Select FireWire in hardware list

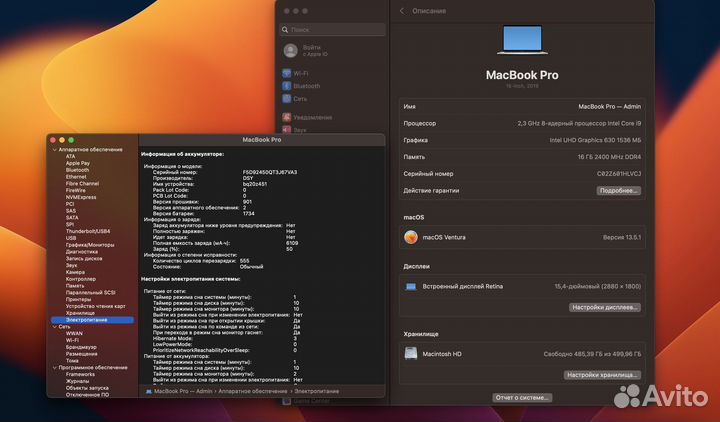coord(75,191)
